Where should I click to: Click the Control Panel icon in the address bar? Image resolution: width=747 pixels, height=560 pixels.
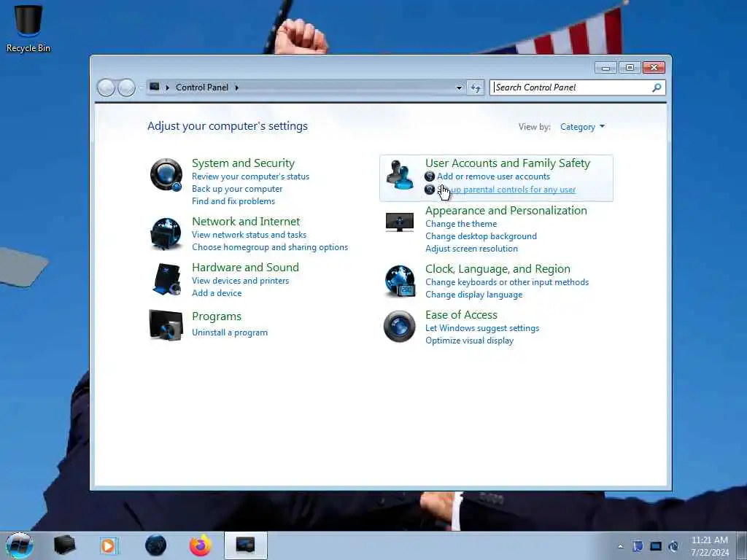point(155,87)
